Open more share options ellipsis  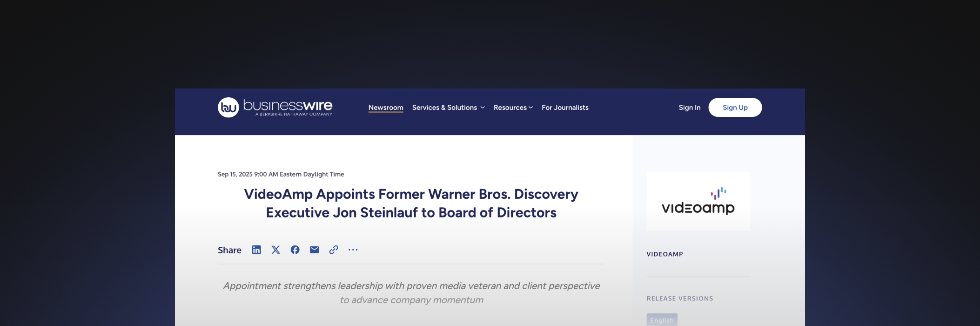pyautogui.click(x=353, y=250)
